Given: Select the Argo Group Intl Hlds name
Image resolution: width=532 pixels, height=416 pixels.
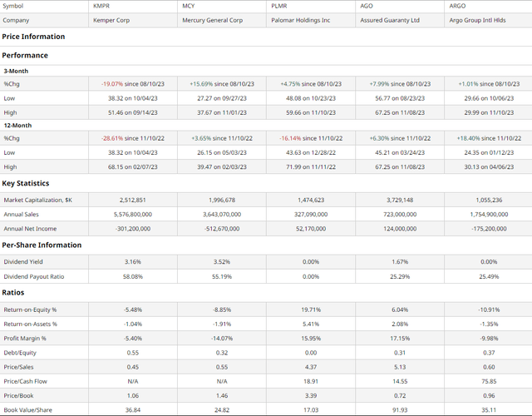Looking at the screenshot, I should 477,20.
